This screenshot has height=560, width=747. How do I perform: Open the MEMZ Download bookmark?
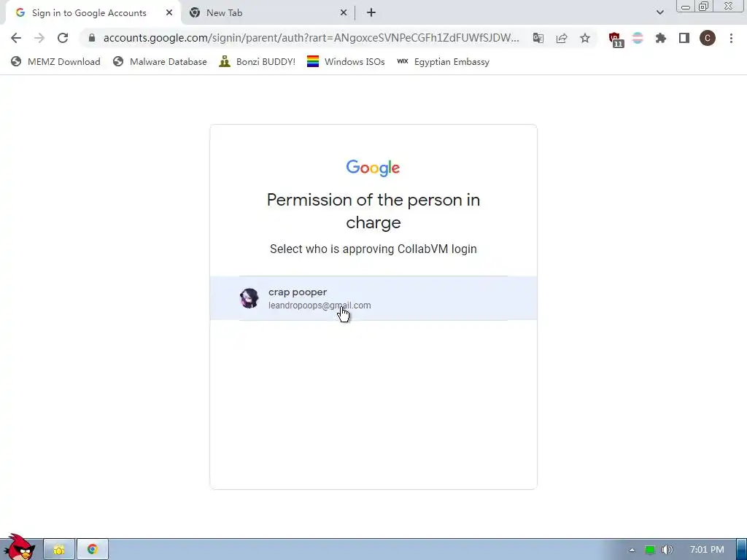55,62
